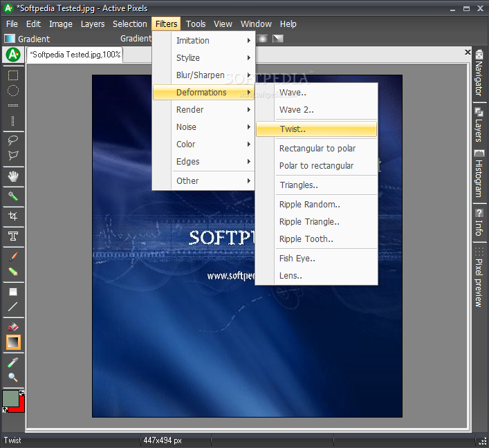Screen dimensions: 489x448
Task: Select the elliptical selection tool
Action: (12, 91)
